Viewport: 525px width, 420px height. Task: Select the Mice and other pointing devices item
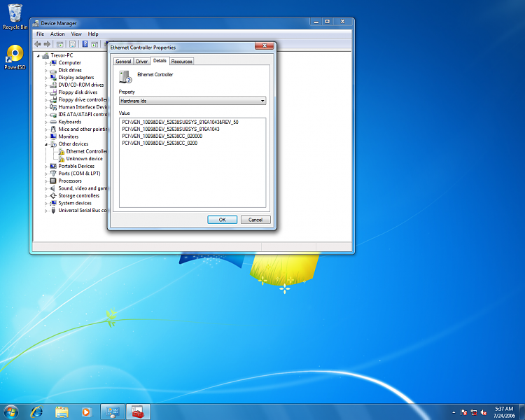point(83,129)
